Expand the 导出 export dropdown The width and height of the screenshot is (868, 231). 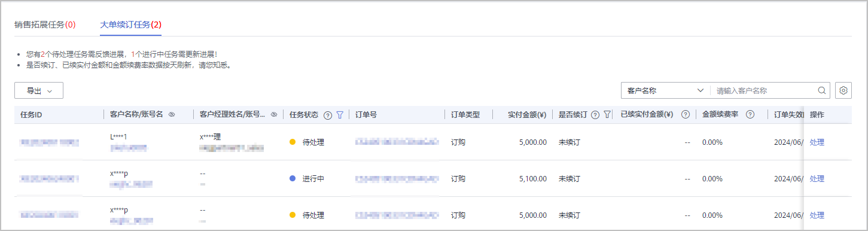coord(39,91)
